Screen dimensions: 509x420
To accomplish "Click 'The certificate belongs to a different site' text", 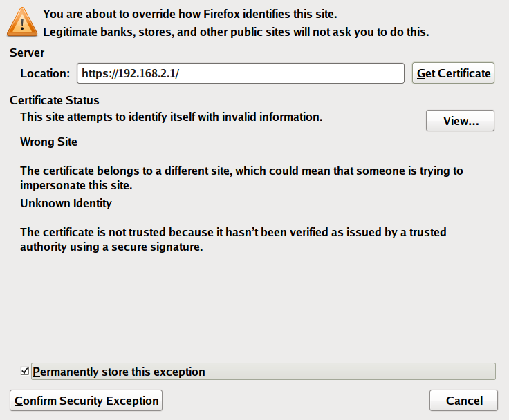I will (241, 171).
